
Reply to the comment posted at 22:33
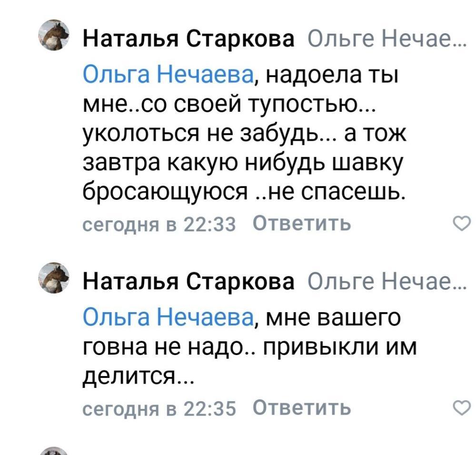click(x=301, y=223)
